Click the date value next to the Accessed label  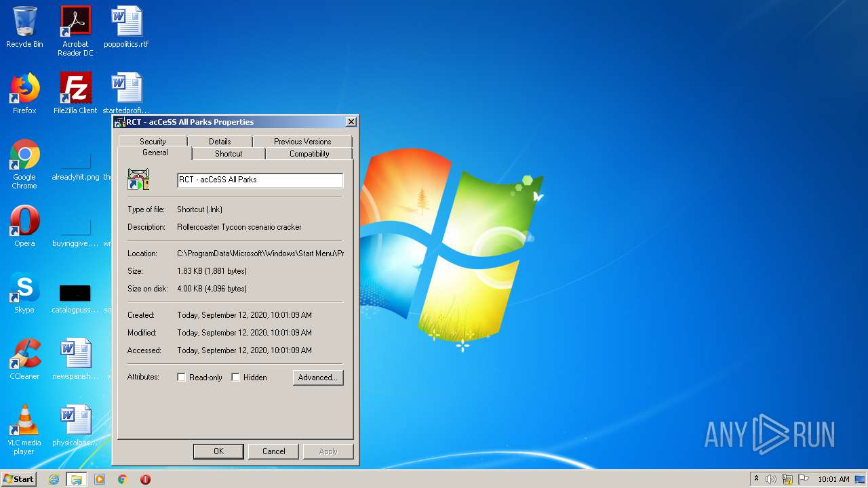pos(244,350)
